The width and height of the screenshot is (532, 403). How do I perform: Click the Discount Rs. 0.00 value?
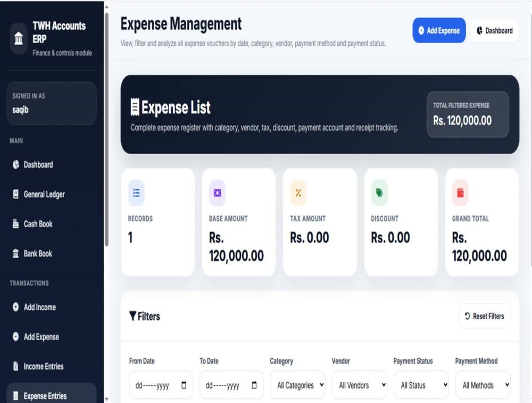pos(390,237)
